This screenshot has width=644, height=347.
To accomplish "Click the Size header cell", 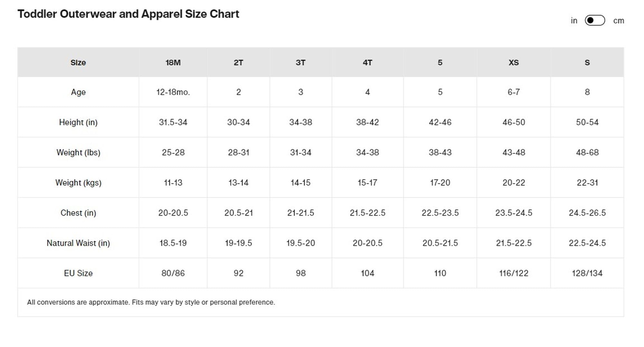I will pyautogui.click(x=78, y=62).
